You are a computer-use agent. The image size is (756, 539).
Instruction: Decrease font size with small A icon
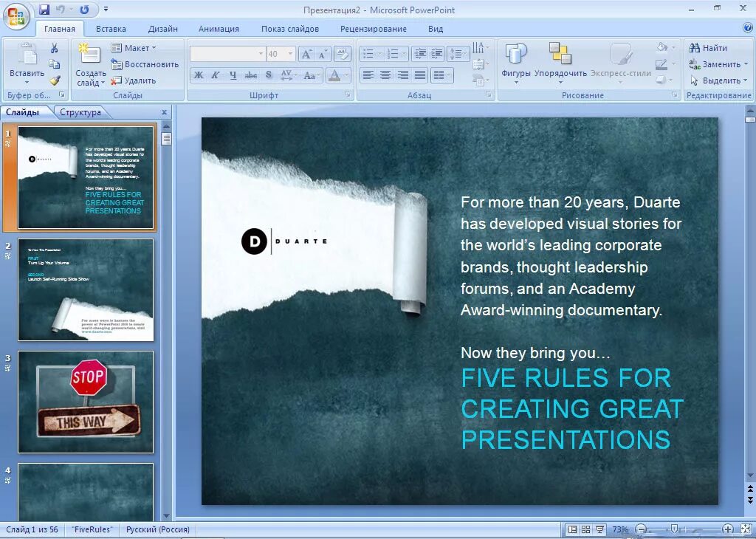click(322, 54)
